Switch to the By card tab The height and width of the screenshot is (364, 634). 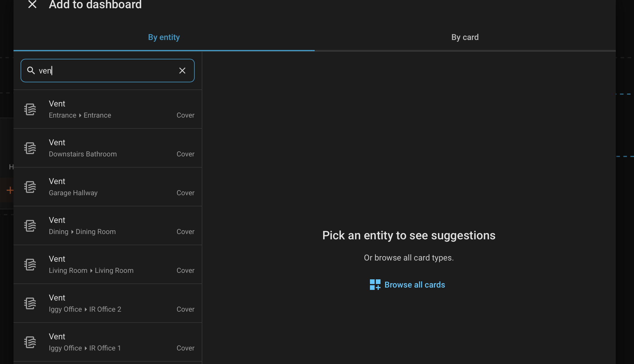465,37
